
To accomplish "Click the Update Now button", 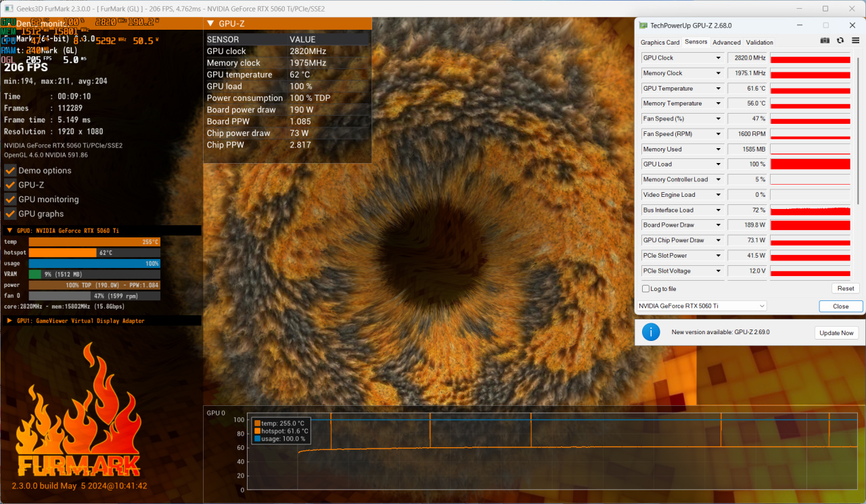I will coord(836,333).
